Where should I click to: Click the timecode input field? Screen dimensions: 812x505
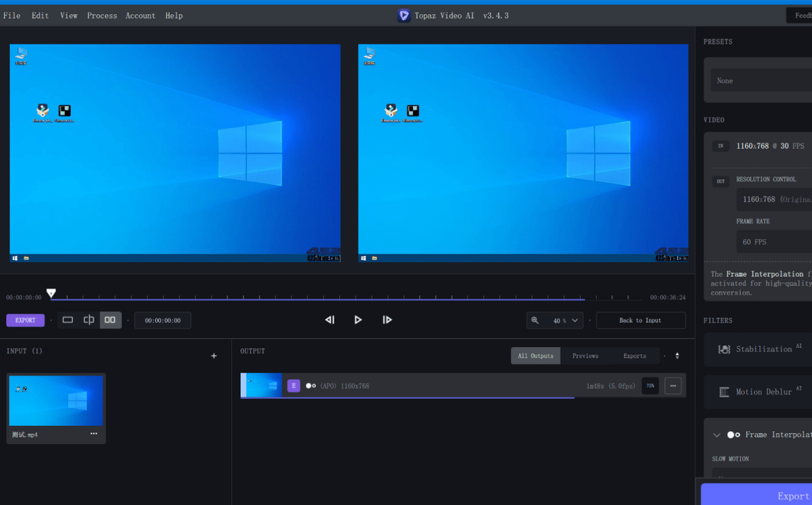tap(162, 320)
